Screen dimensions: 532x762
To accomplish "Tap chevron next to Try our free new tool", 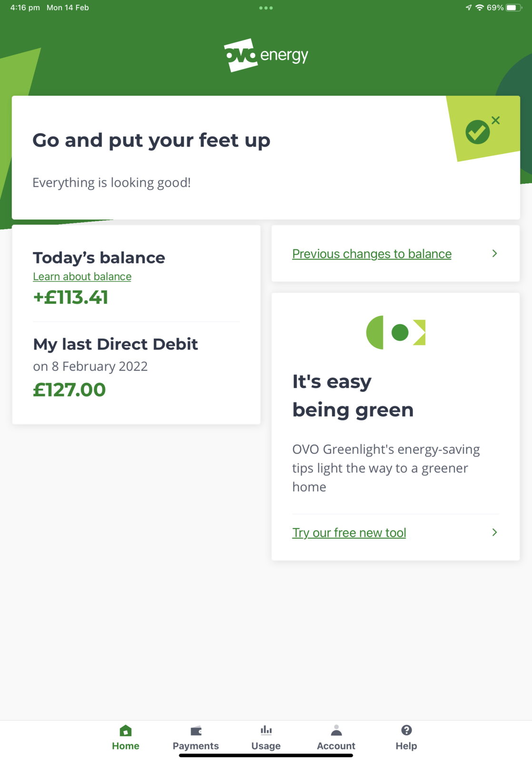I will click(494, 532).
